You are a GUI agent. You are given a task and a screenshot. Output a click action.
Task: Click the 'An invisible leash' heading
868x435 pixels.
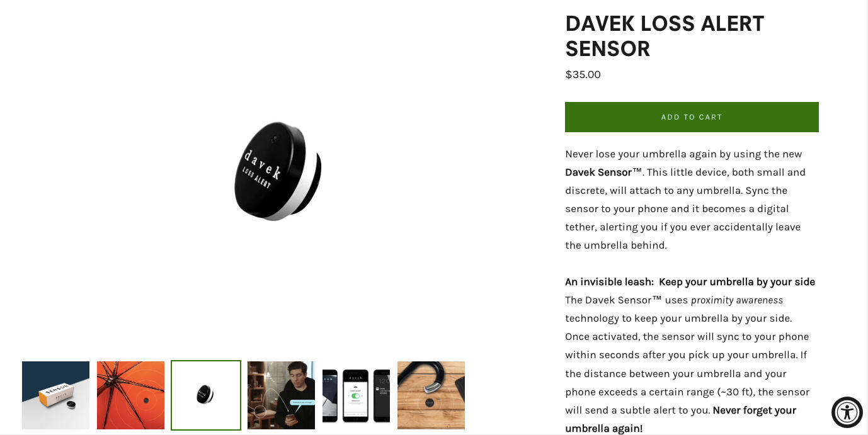(x=690, y=282)
